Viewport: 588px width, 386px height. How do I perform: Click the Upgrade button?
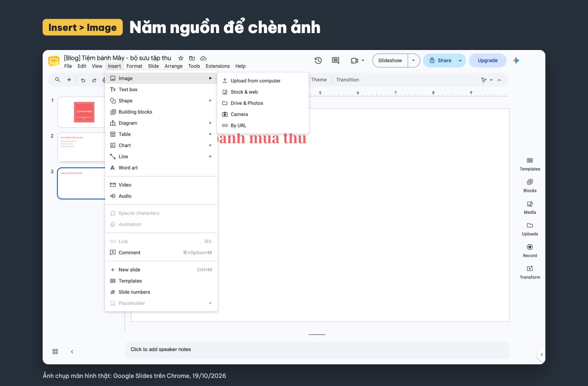488,61
